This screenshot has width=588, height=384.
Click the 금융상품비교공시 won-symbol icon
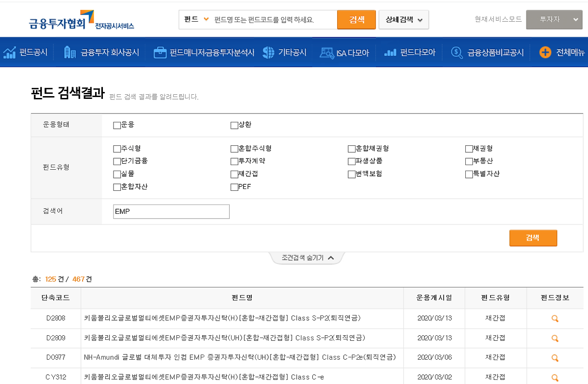coord(456,52)
